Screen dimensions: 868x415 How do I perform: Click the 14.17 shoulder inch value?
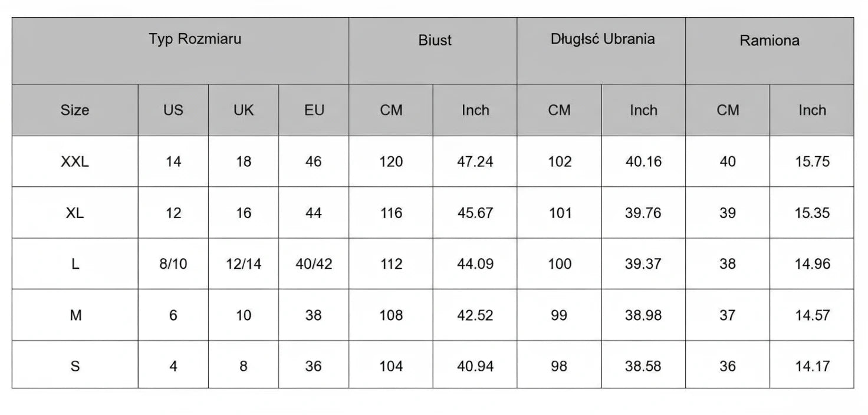(812, 366)
